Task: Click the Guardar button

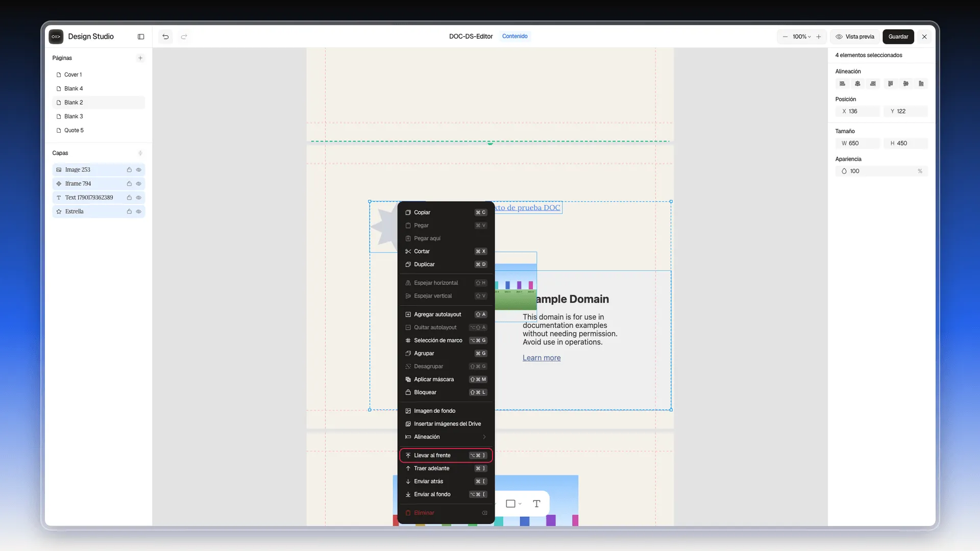Action: click(898, 37)
